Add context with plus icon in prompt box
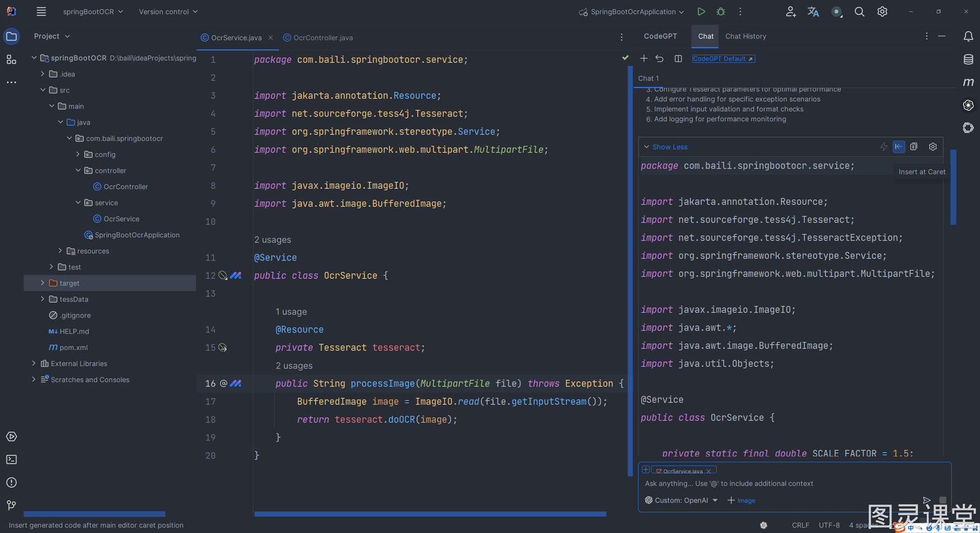The image size is (980, 533). pyautogui.click(x=646, y=470)
